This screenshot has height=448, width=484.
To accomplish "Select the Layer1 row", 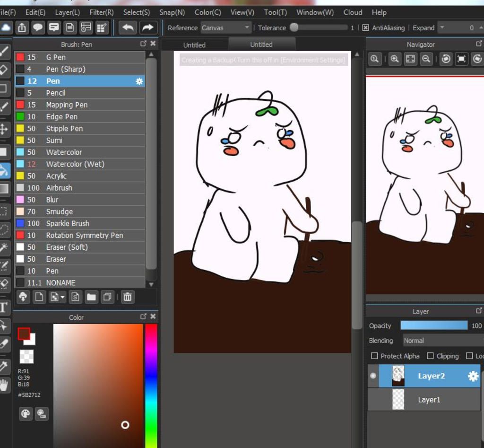I will click(x=424, y=400).
